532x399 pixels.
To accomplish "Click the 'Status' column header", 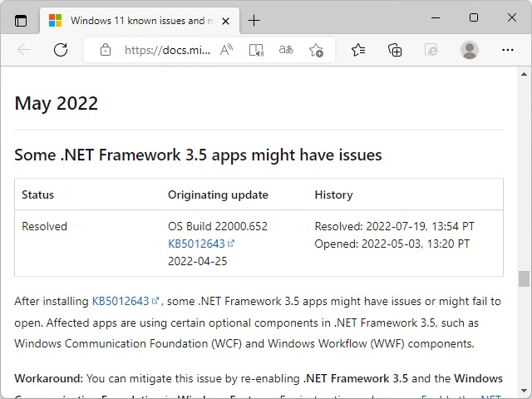I will point(37,195).
